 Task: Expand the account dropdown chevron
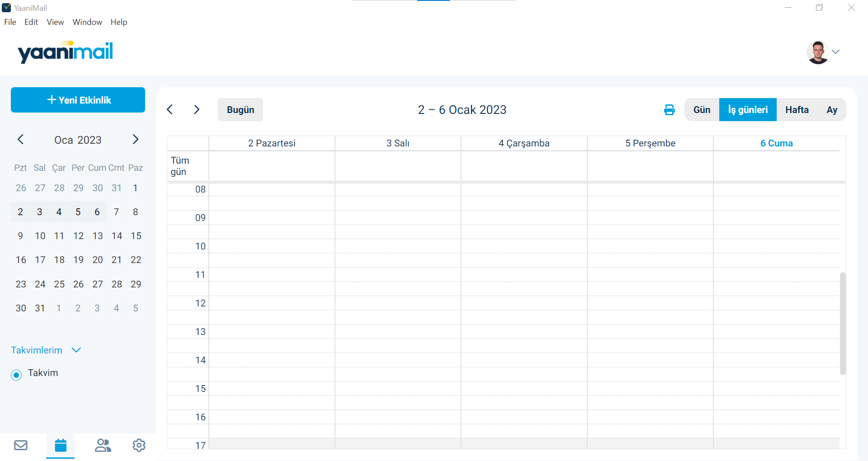tap(835, 52)
